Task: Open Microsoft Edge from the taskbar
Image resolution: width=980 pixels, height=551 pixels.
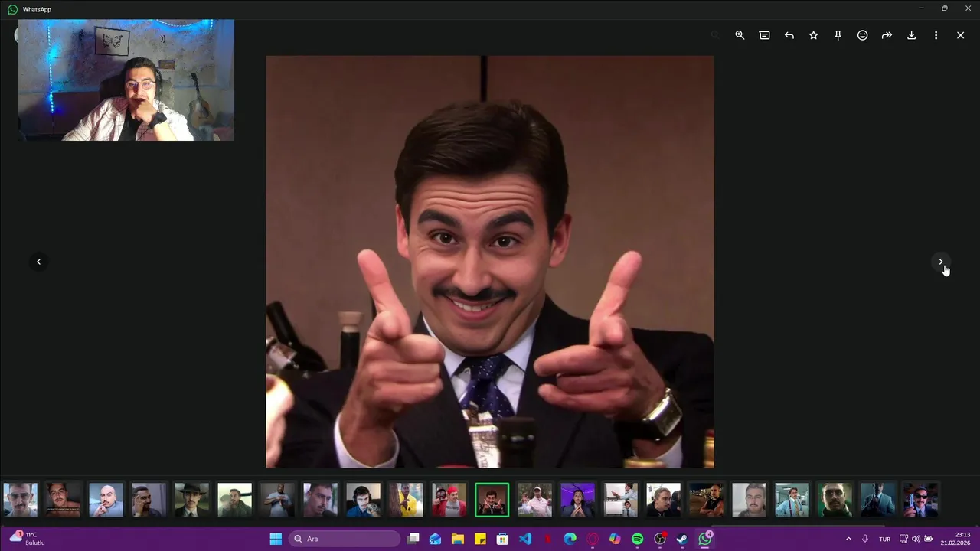Action: [x=570, y=539]
